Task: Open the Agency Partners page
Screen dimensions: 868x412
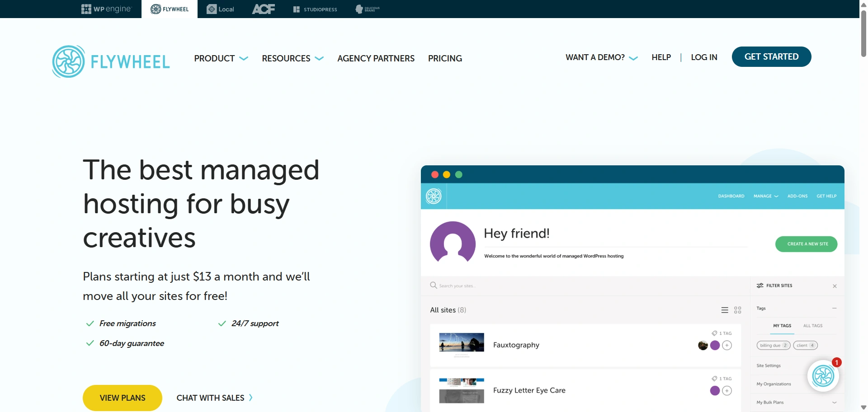Action: 376,58
